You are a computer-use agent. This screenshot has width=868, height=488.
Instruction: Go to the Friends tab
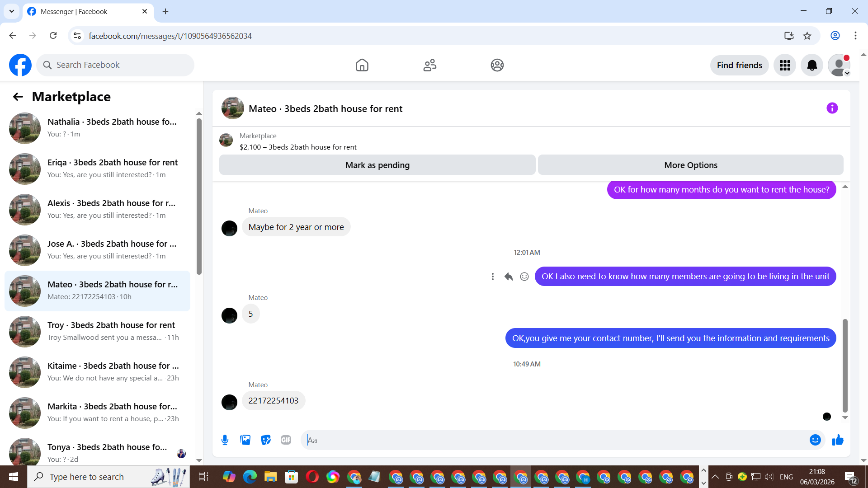point(429,66)
